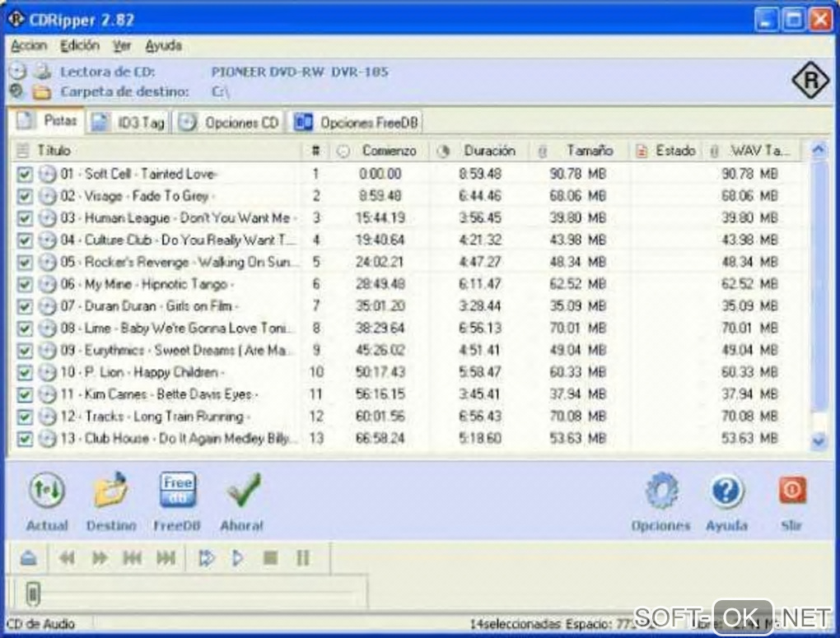The image size is (840, 638).
Task: Click the clock icon in the Comienzo header
Action: pyautogui.click(x=343, y=151)
